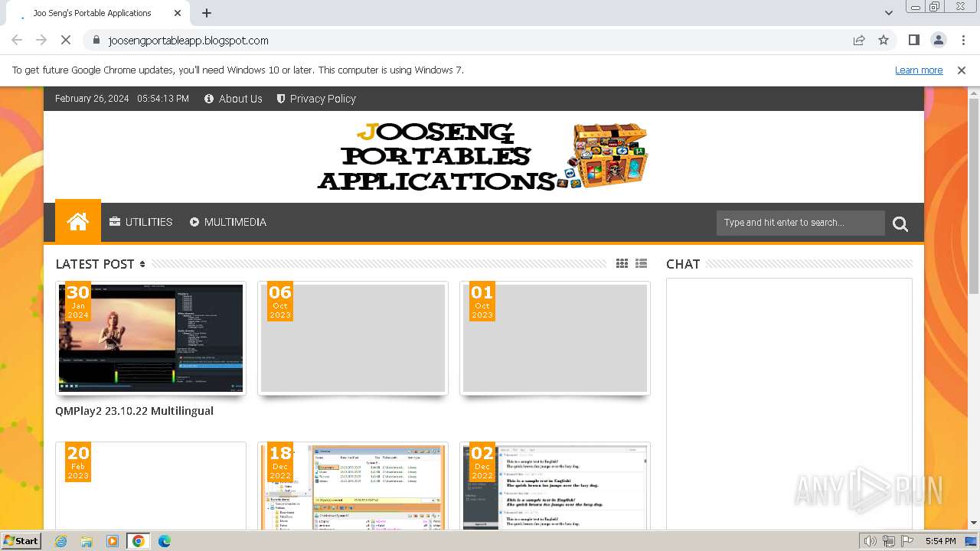Stop loading the page
Image resolution: width=980 pixels, height=551 pixels.
point(66,41)
